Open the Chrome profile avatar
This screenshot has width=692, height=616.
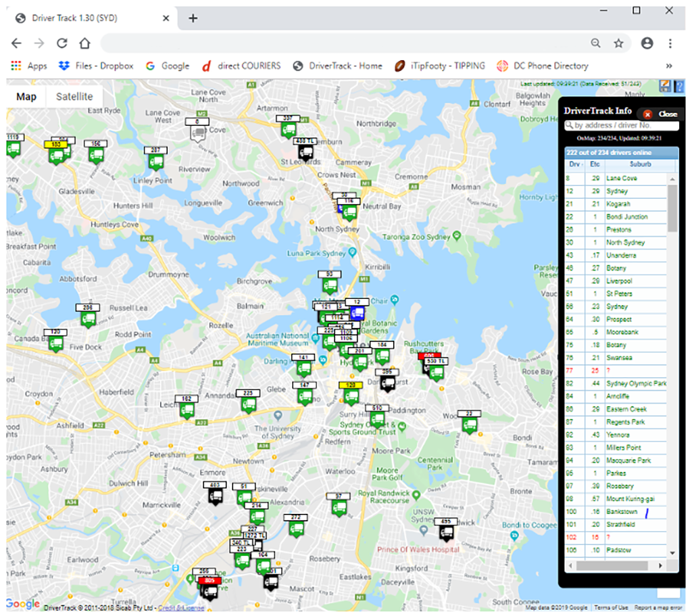pyautogui.click(x=647, y=43)
